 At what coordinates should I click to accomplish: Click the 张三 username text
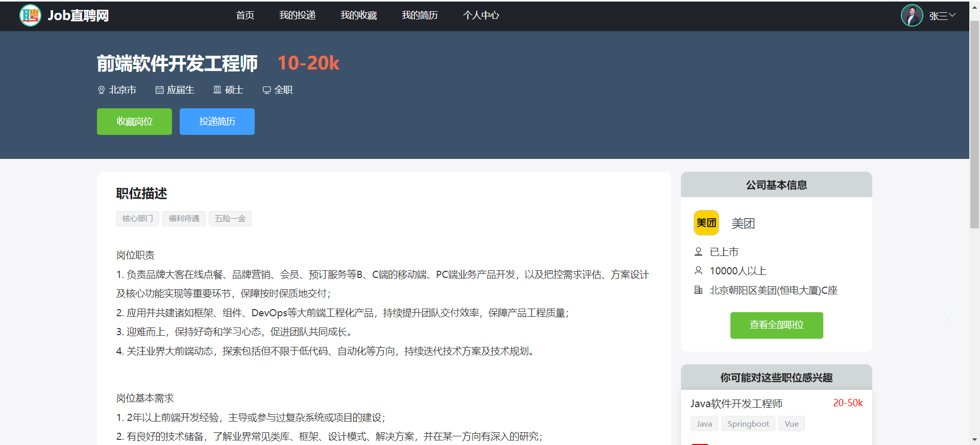click(938, 16)
